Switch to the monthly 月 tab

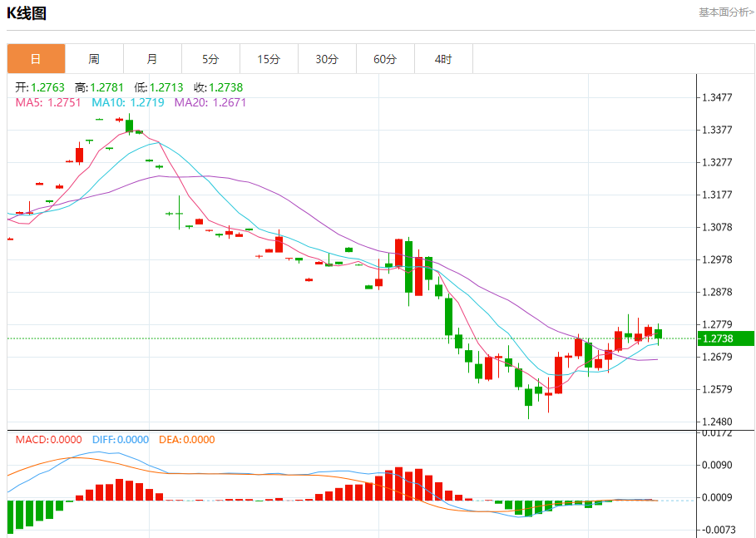[153, 59]
